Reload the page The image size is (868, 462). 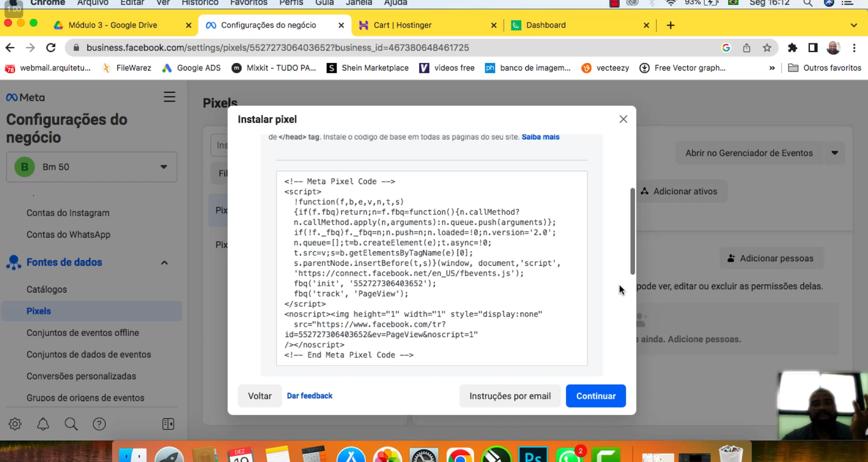(51, 48)
